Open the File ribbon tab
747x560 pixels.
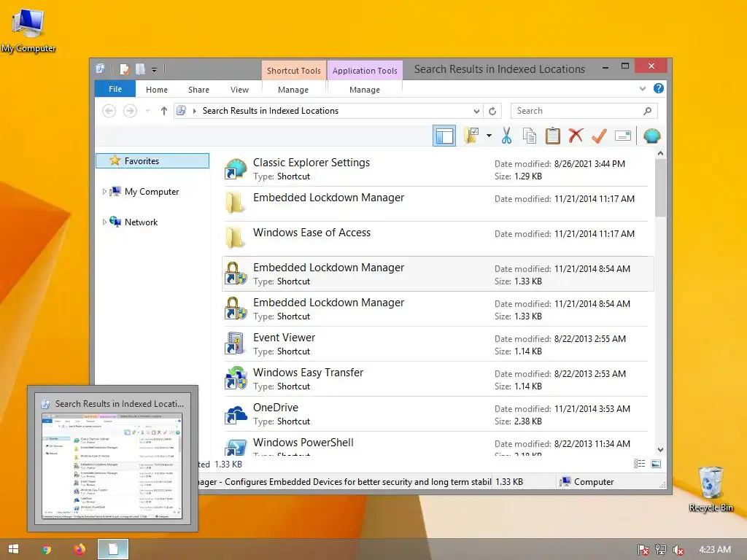tap(115, 89)
